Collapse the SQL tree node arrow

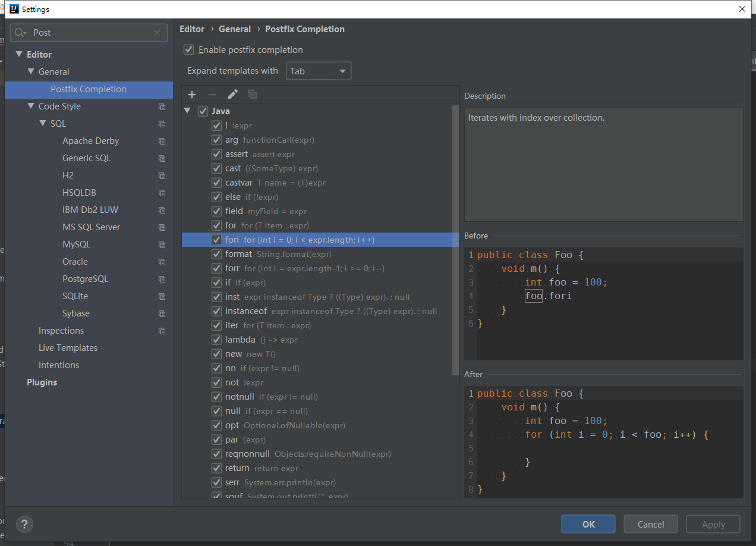pyautogui.click(x=43, y=124)
